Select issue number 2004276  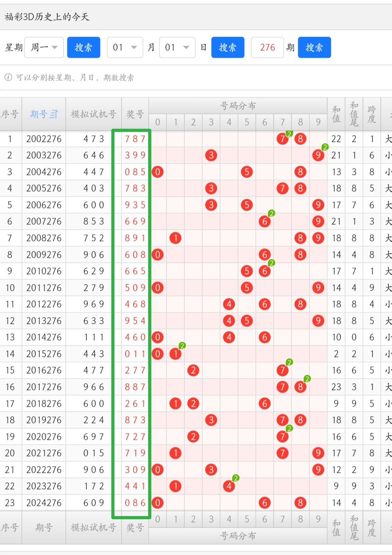pyautogui.click(x=44, y=172)
